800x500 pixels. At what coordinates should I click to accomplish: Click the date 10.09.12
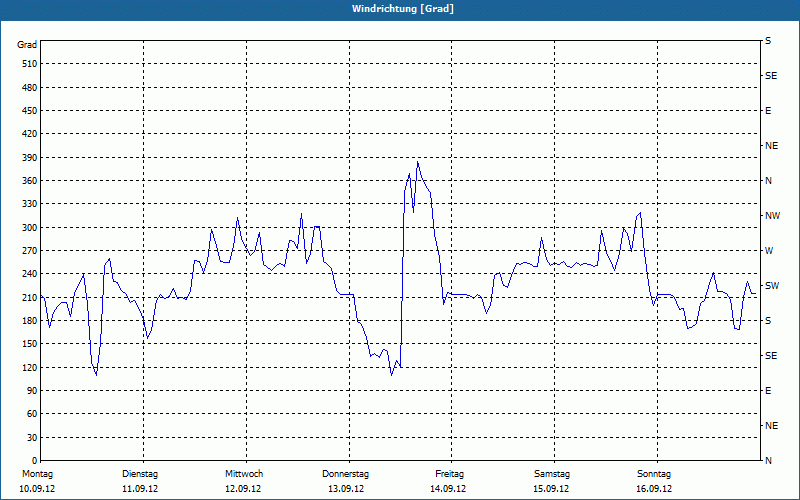37,489
